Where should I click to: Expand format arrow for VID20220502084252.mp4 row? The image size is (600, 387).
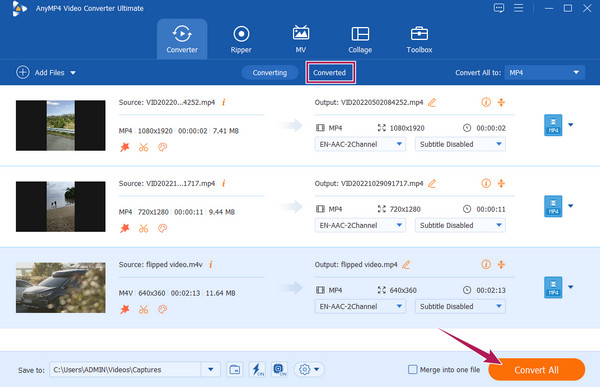pos(571,125)
